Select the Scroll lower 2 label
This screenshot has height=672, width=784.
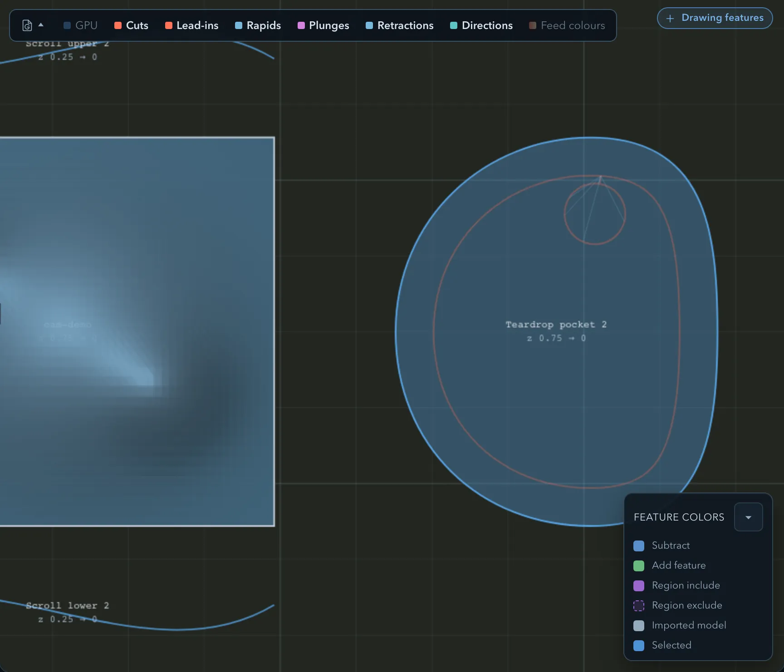(x=67, y=605)
